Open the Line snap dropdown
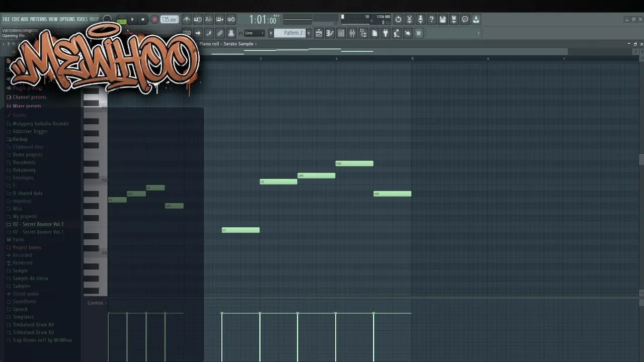Viewport: 644px width, 362px height. pyautogui.click(x=254, y=33)
